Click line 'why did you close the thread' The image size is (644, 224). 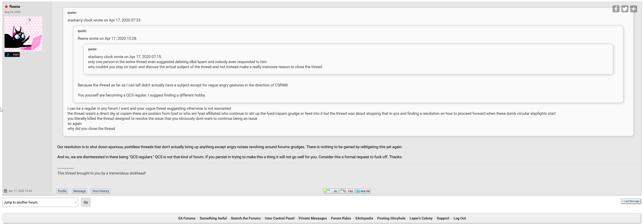(91, 129)
